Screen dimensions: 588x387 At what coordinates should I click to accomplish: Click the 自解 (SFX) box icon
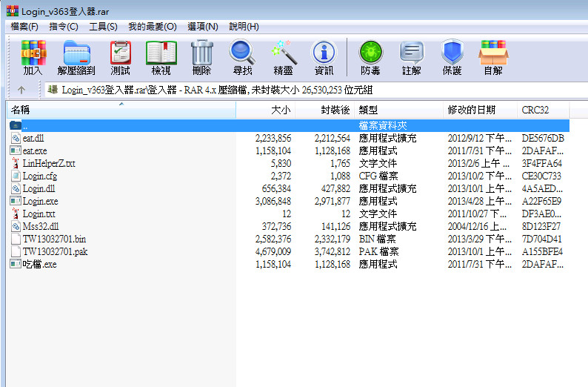[x=493, y=53]
